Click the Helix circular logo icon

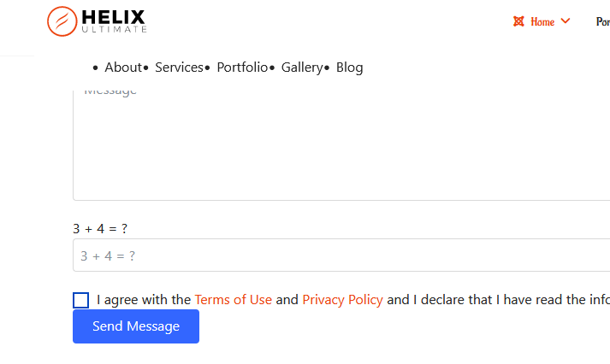(62, 21)
